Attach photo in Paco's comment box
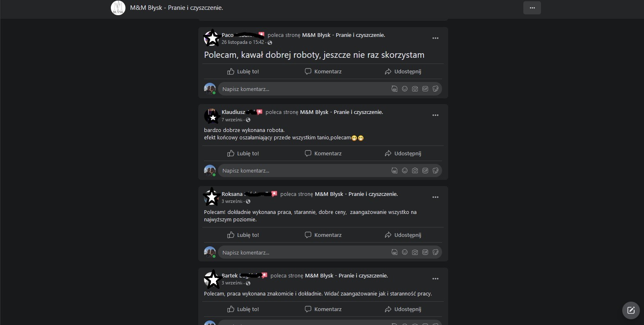 tap(415, 89)
